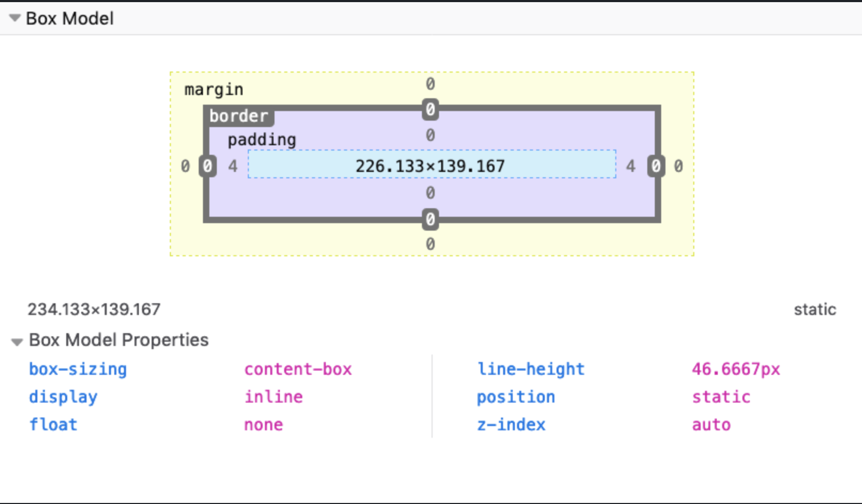Edit the padding-left value of 4

(233, 166)
